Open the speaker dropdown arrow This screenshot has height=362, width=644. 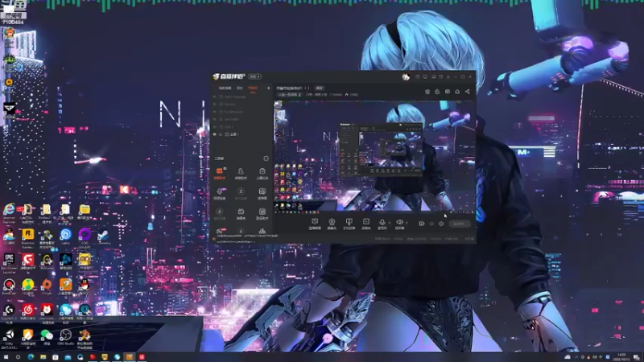(407, 223)
